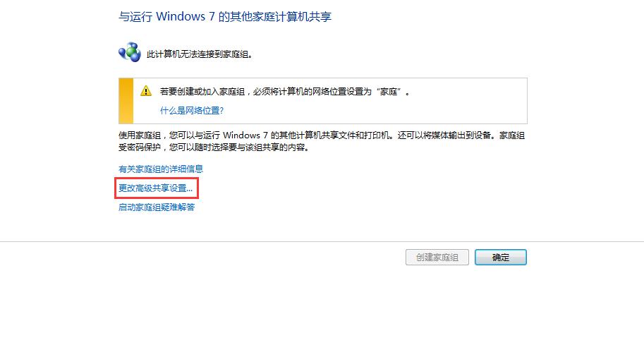Click the paragraph line starting with 使用家庭组
This screenshot has width=644, height=350.
coord(322,135)
